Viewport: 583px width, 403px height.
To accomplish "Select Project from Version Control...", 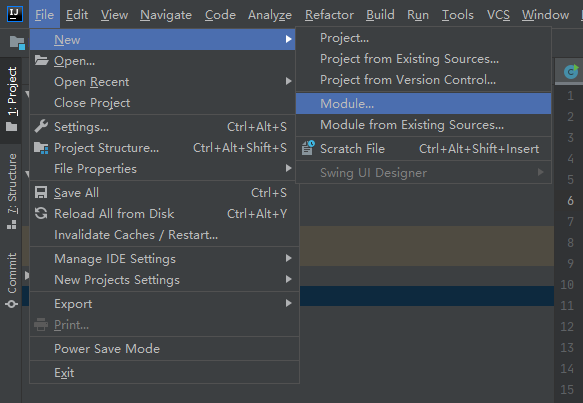I will (423, 80).
